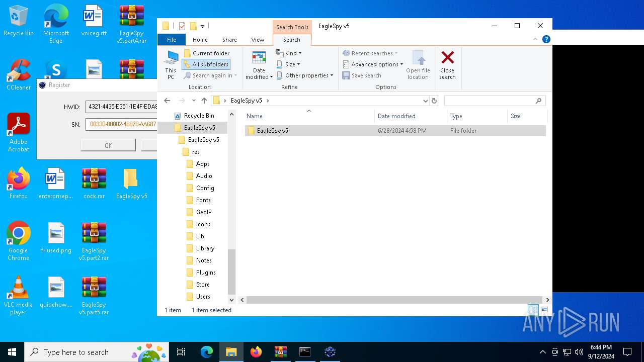Open voiceg.rtf document on desktop
644x362 pixels.
coord(94,20)
